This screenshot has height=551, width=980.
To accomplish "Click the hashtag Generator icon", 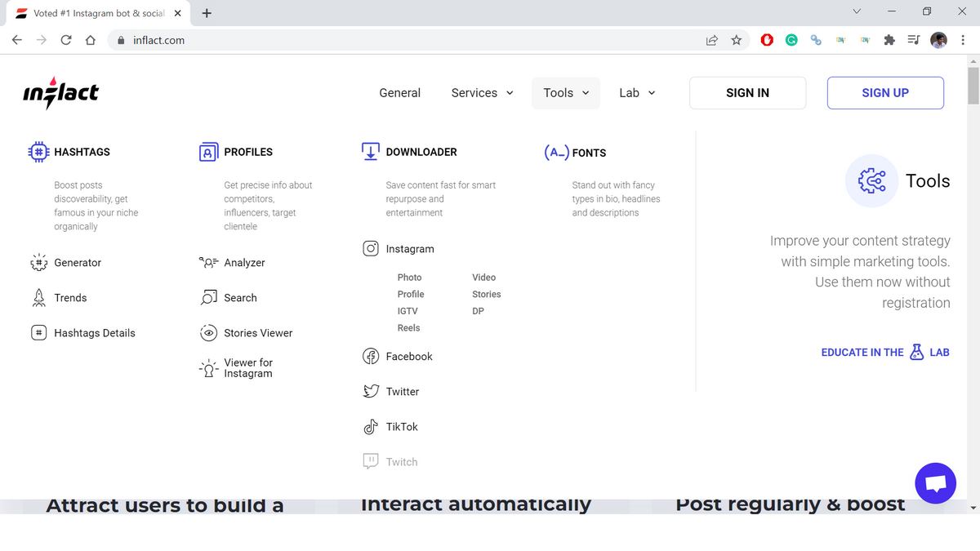I will click(x=38, y=263).
